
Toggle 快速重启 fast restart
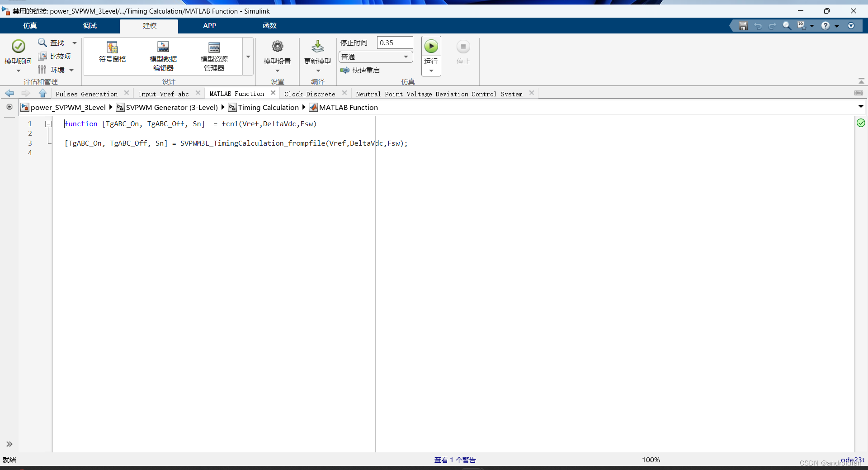click(360, 70)
